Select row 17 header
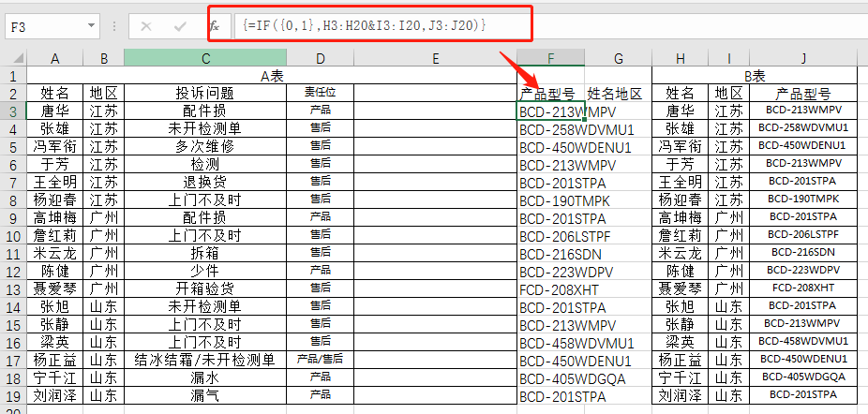 pyautogui.click(x=13, y=361)
